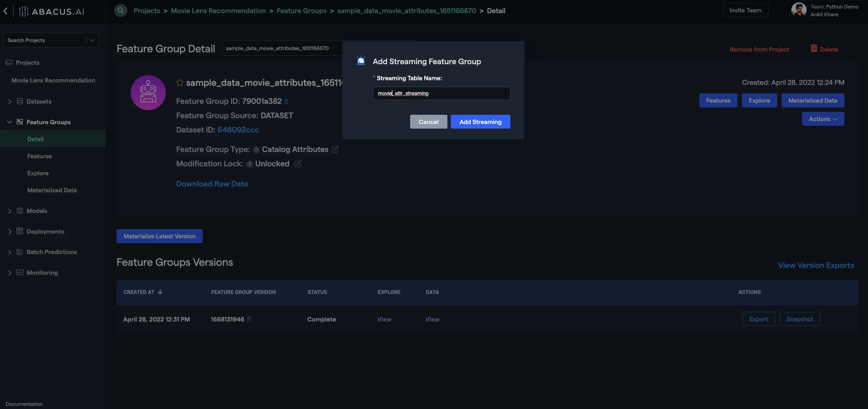Open Dataset ID 648092ccc link
868x409 pixels.
[x=238, y=130]
